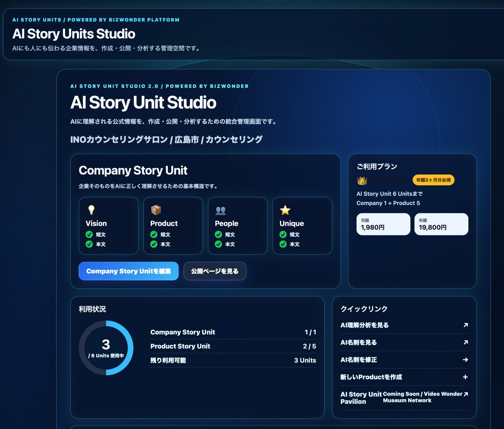Click the 年額2ヶ月分お得 badge

[x=433, y=180]
